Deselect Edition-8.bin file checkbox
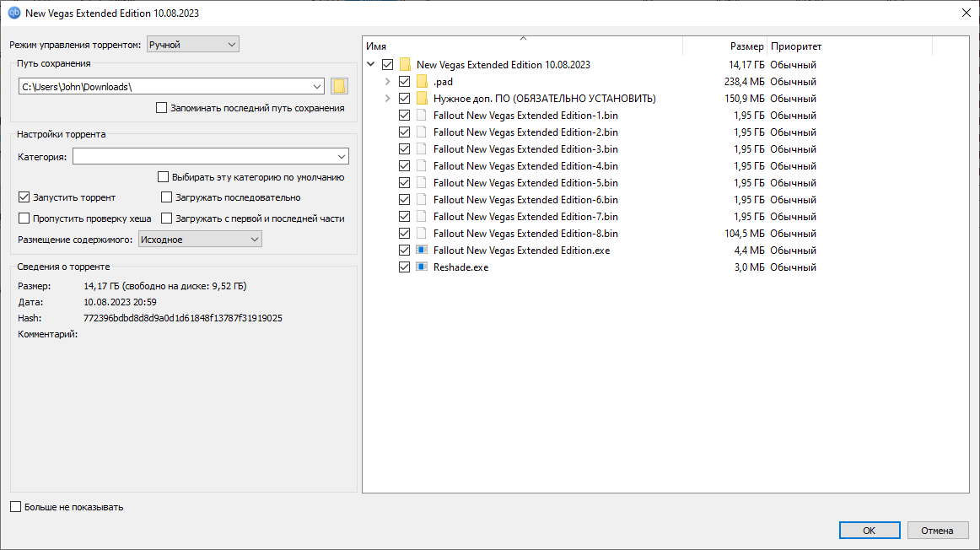The height and width of the screenshot is (550, 980). tap(404, 233)
